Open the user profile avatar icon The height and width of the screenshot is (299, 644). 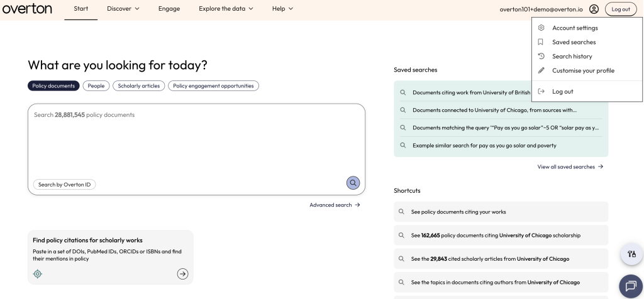(x=594, y=9)
